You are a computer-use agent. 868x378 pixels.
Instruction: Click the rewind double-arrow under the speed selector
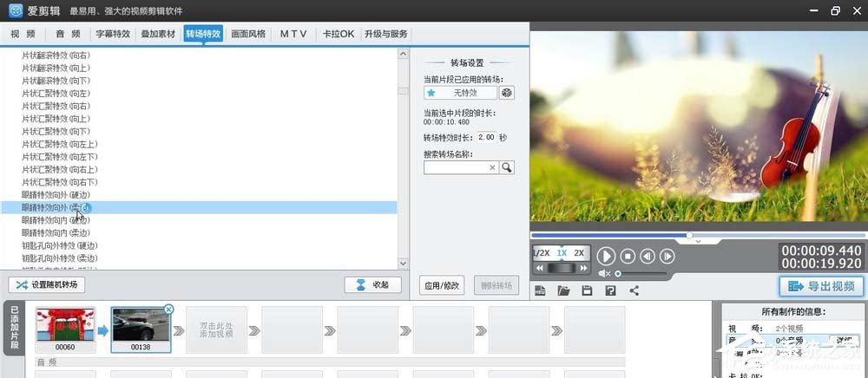(540, 268)
